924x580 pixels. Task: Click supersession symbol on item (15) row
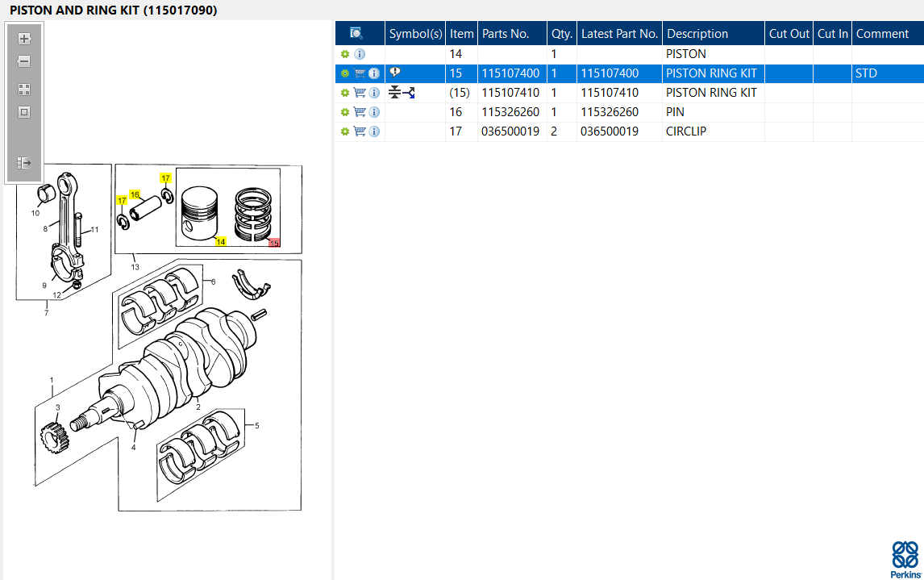(x=402, y=93)
